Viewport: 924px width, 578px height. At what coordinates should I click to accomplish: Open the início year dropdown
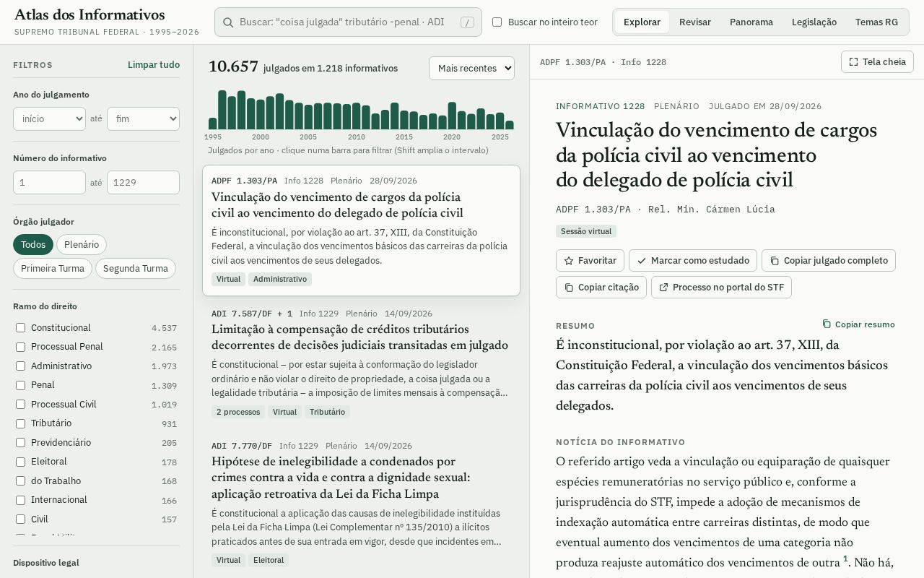49,118
